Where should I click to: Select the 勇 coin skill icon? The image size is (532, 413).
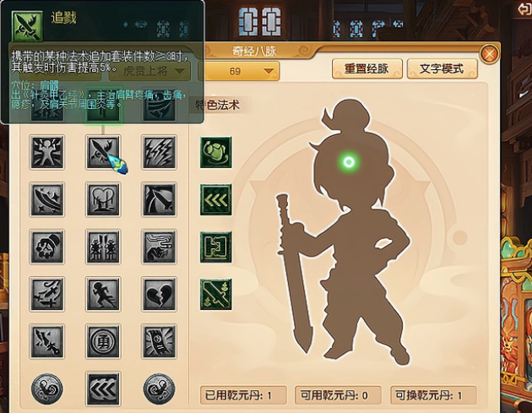(103, 341)
